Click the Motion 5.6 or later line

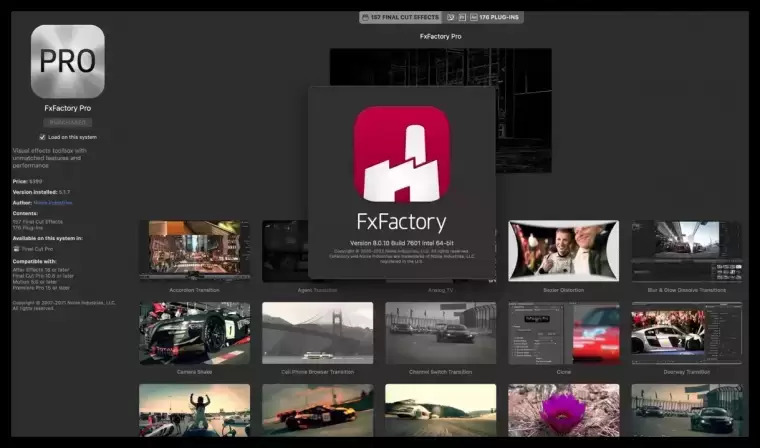[x=35, y=282]
